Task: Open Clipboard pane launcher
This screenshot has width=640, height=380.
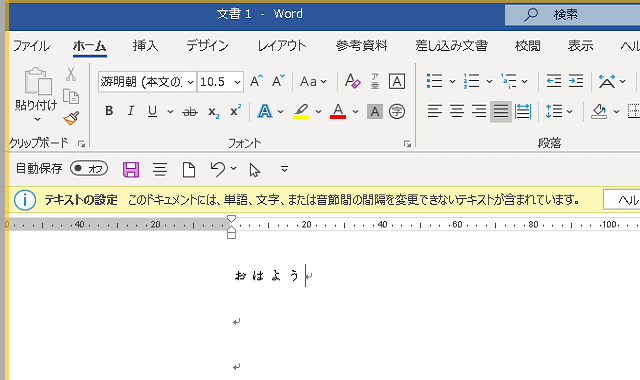Action: [81, 144]
